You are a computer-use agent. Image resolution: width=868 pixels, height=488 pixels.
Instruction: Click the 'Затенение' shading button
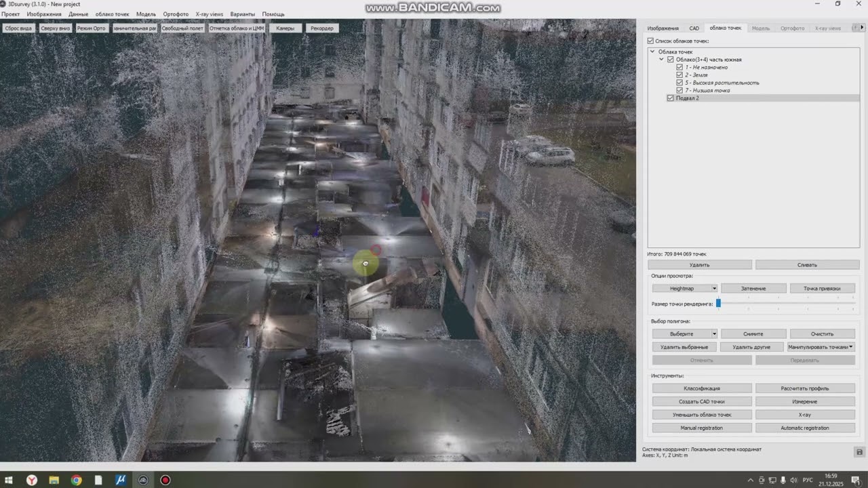(753, 289)
